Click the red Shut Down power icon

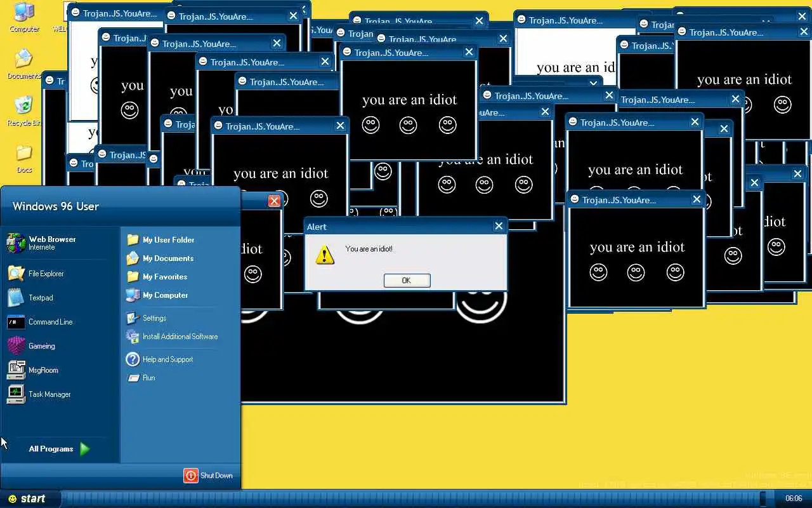click(x=191, y=476)
